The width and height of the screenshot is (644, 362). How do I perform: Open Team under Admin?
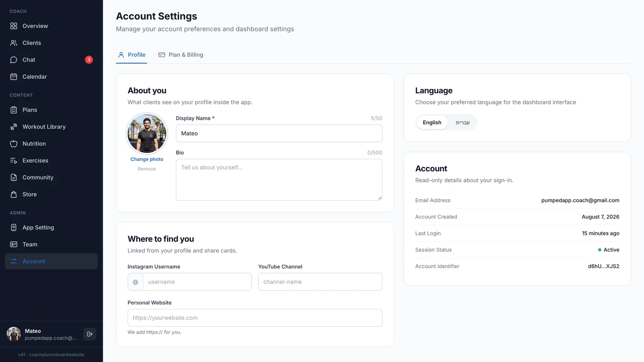(x=52, y=244)
